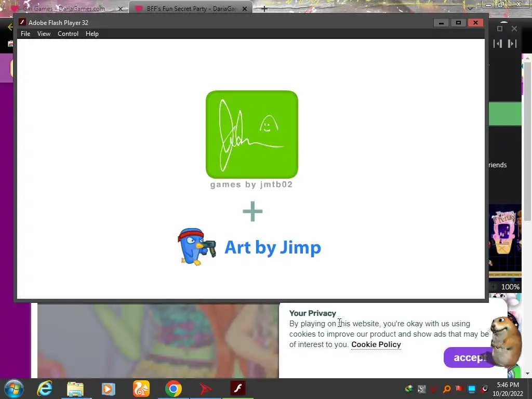Click the hamster mascot on cookie banner
532x399 pixels.
(x=506, y=341)
